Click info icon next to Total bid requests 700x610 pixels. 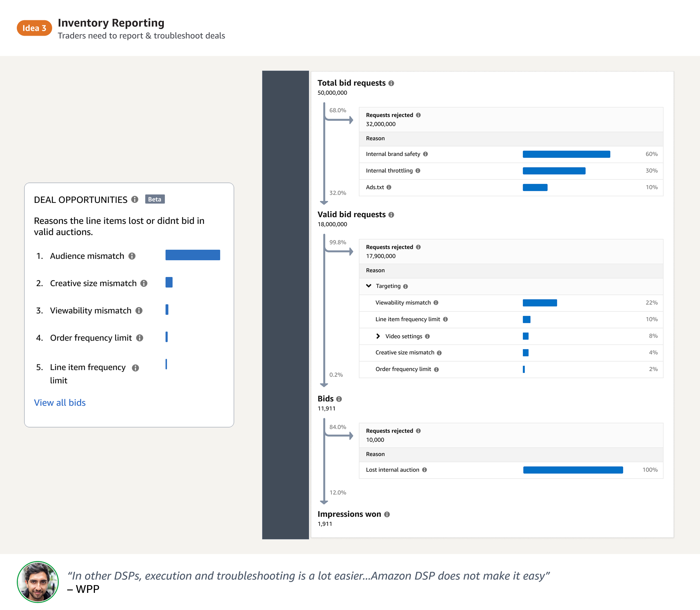(391, 83)
